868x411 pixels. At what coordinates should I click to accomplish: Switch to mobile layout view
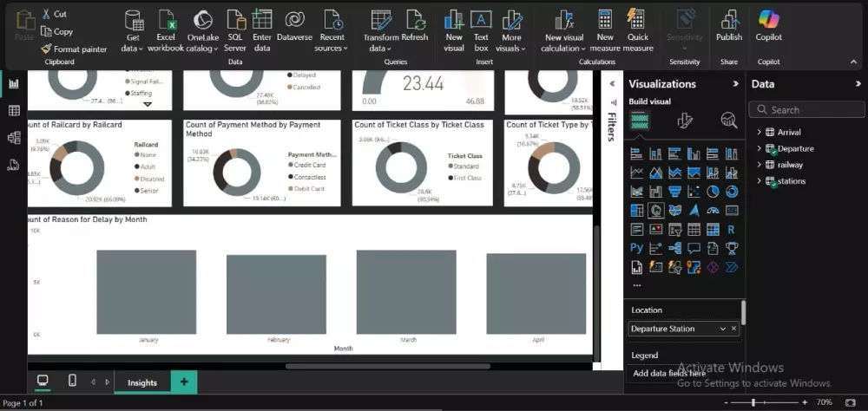[x=72, y=381]
